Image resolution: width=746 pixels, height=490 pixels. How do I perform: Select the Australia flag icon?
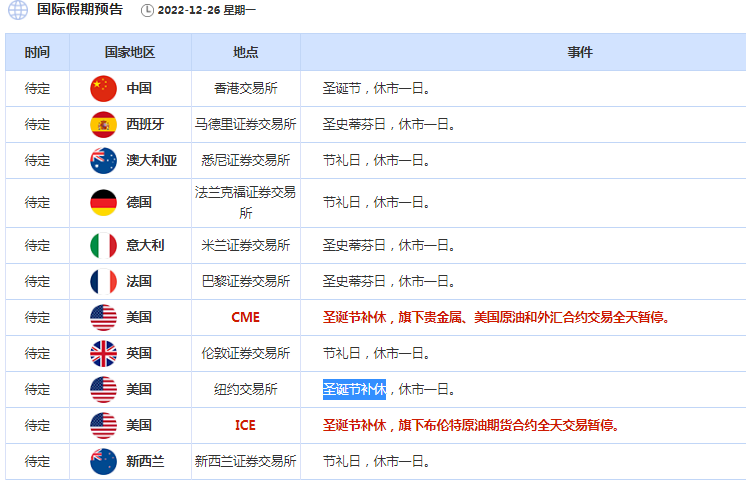(x=104, y=160)
